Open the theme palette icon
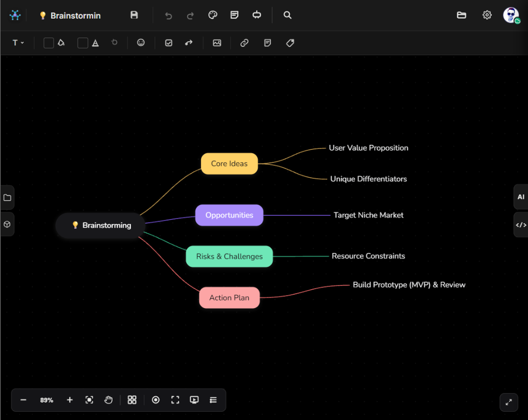The image size is (528, 420). 213,15
